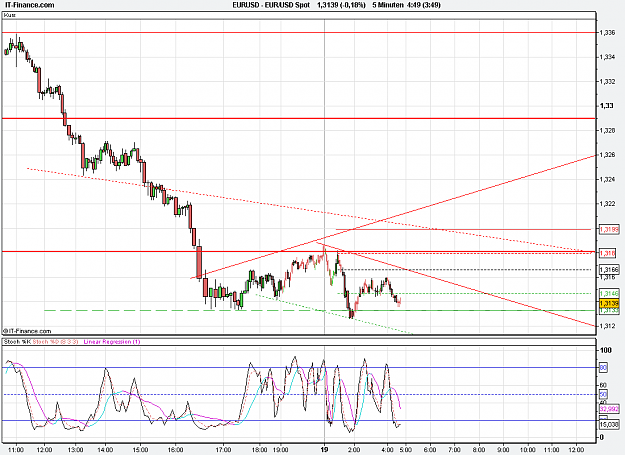Click the red 1,3199 price tag

pyautogui.click(x=609, y=229)
